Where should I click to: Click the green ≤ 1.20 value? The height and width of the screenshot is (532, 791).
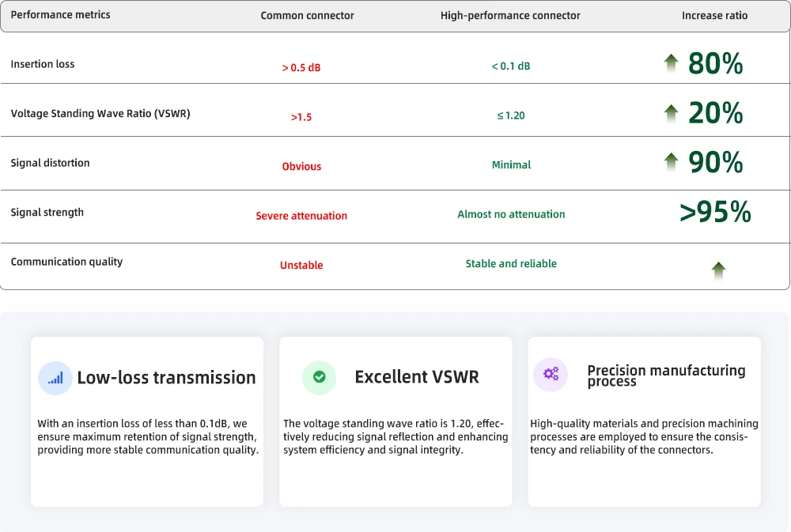[511, 115]
